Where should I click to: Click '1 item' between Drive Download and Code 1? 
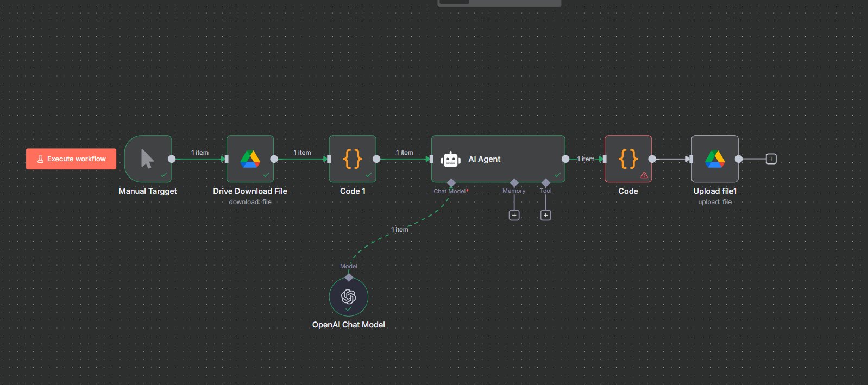303,153
